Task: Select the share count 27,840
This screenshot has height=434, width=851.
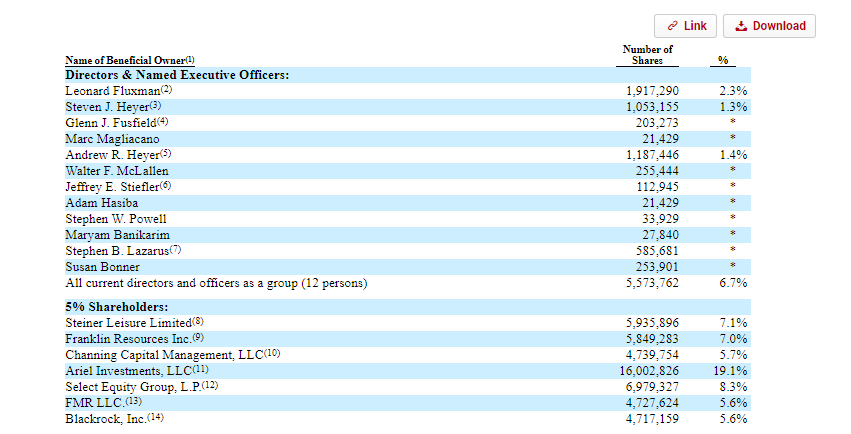Action: point(661,235)
